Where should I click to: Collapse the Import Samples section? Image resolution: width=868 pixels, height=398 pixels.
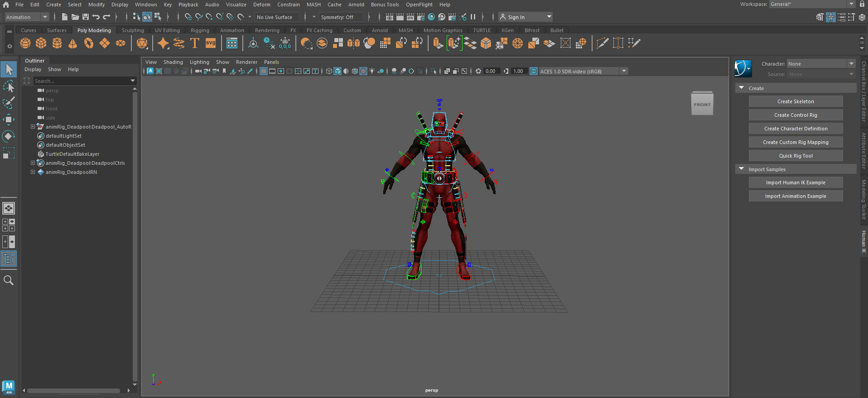point(742,169)
